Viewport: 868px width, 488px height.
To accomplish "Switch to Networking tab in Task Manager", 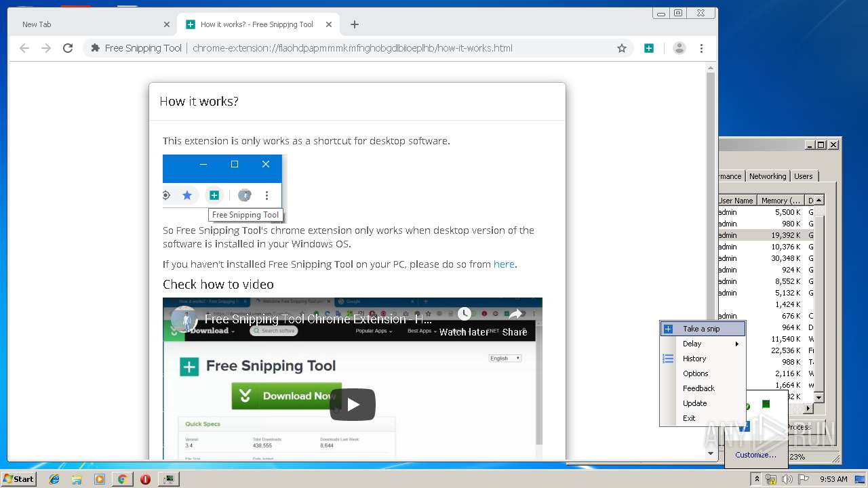I will coord(768,176).
